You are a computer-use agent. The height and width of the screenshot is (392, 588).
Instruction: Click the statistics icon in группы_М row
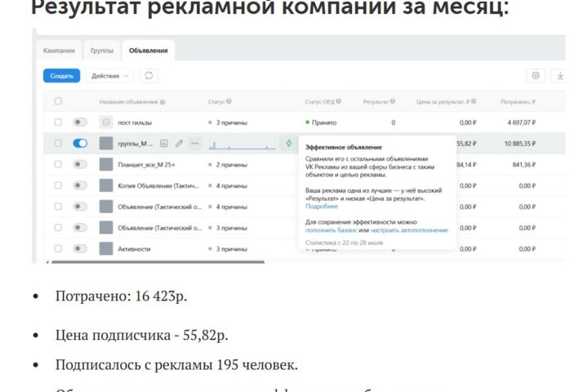click(164, 143)
